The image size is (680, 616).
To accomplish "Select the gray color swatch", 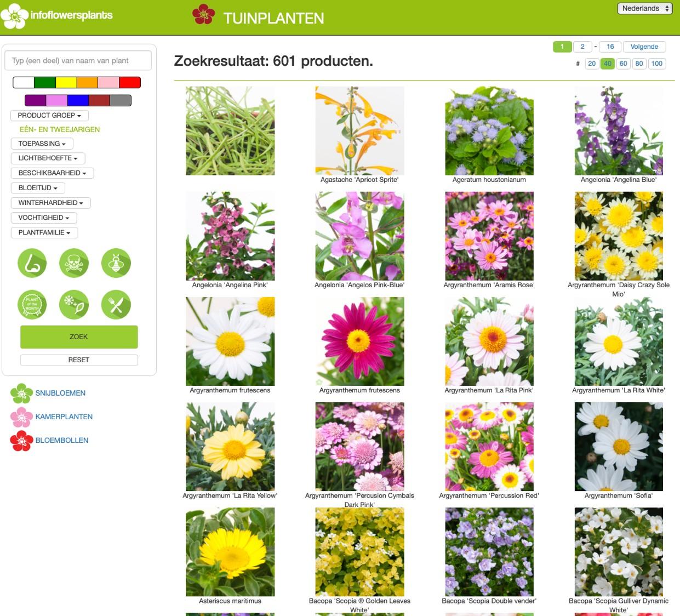I will coord(121,100).
